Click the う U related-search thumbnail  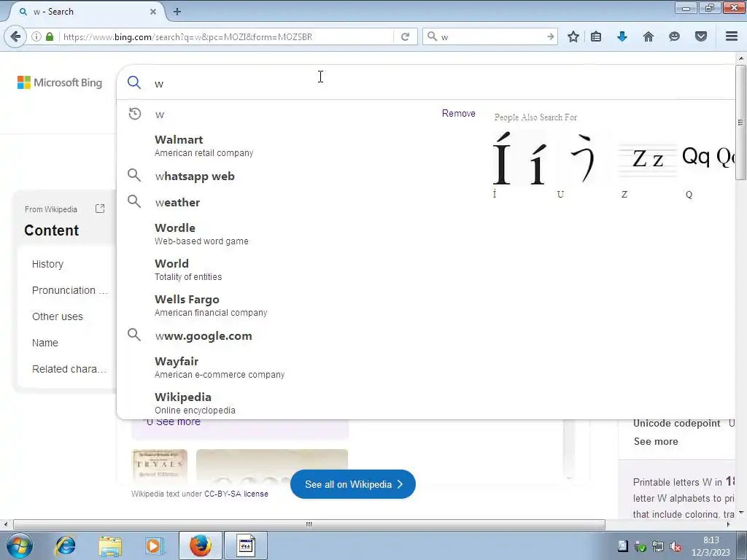tap(583, 158)
